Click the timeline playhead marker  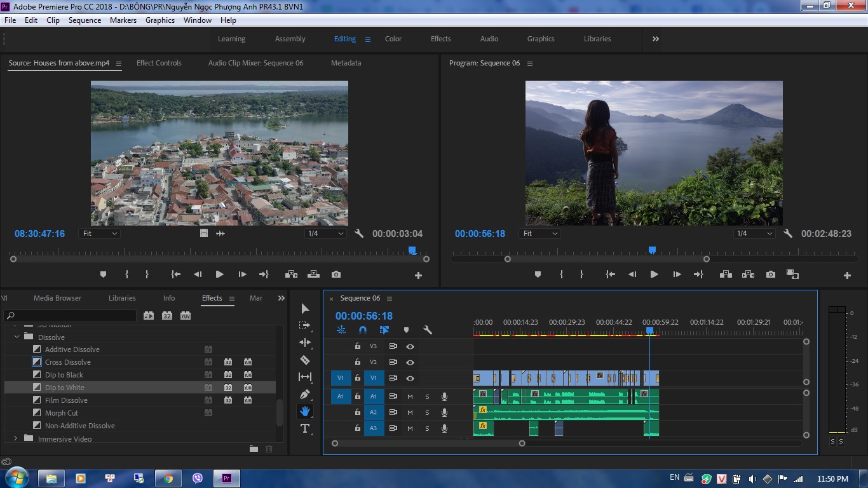pyautogui.click(x=649, y=330)
